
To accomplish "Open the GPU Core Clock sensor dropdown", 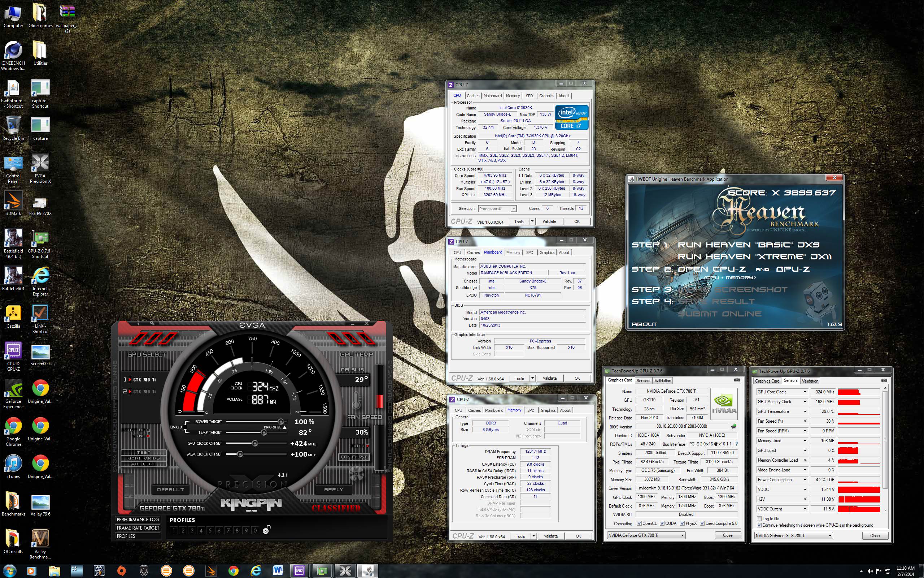I will click(805, 392).
